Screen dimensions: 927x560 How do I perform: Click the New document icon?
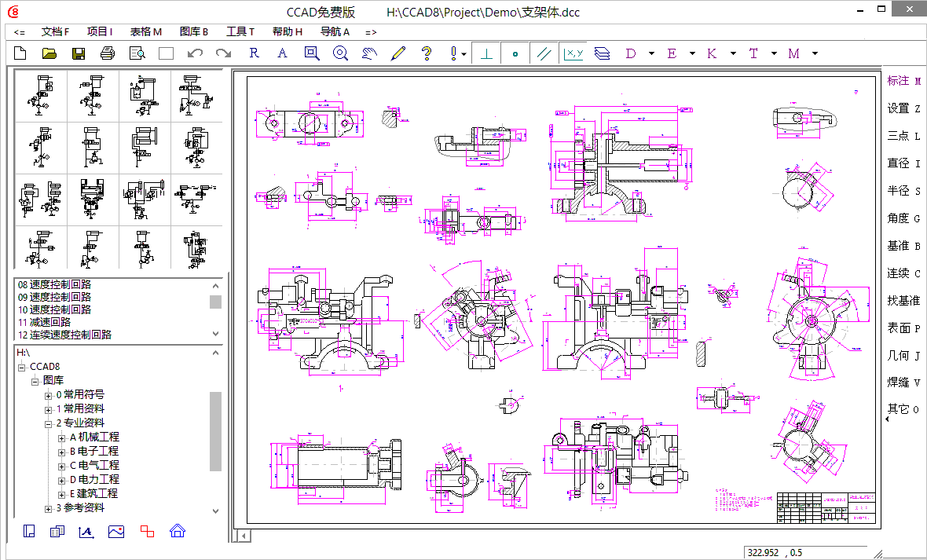(20, 53)
